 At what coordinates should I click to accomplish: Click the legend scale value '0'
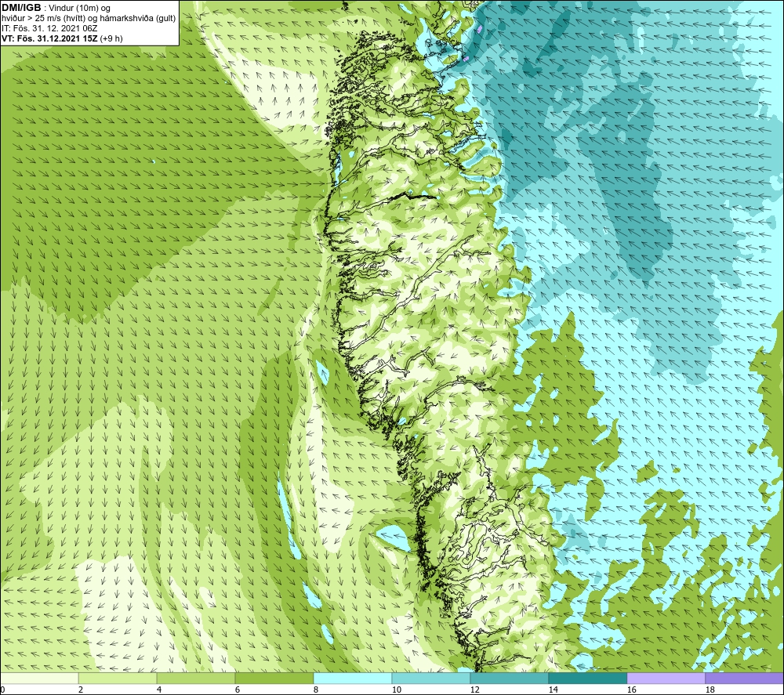[2, 690]
